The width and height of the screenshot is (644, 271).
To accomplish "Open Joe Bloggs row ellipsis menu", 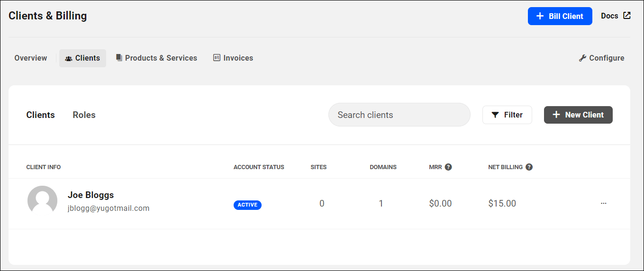I will coord(603,203).
